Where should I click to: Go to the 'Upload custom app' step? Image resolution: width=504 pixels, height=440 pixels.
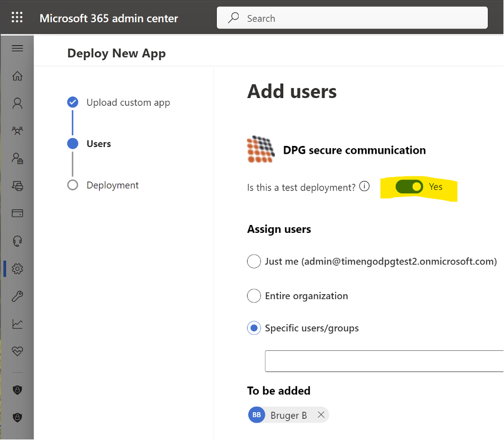(128, 102)
